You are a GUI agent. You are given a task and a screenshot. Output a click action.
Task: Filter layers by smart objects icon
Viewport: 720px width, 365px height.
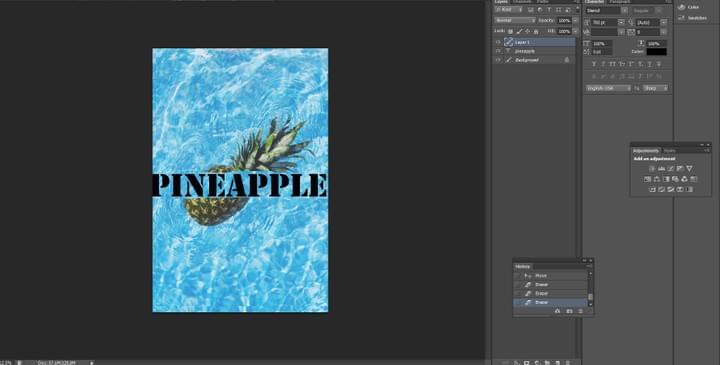coord(568,10)
